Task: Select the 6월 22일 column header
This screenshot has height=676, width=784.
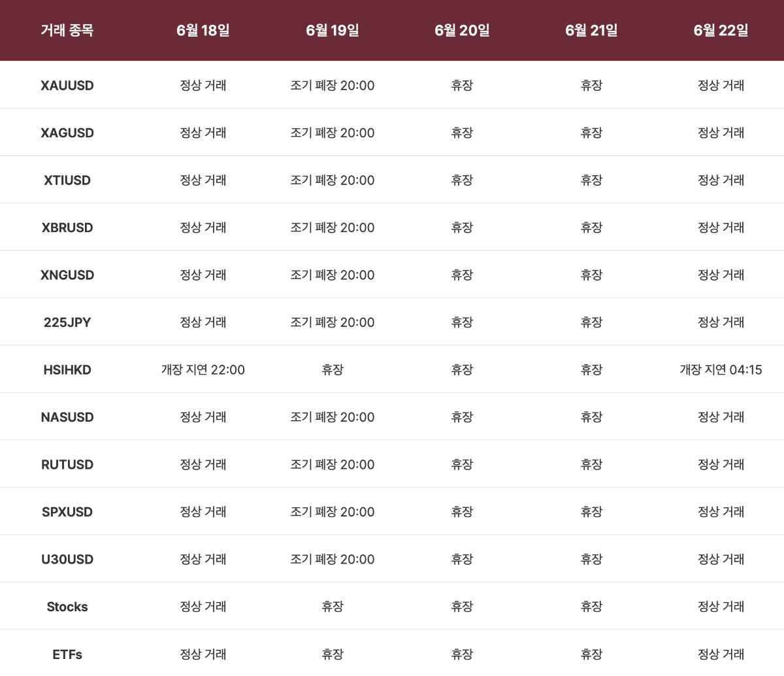Action: tap(721, 30)
